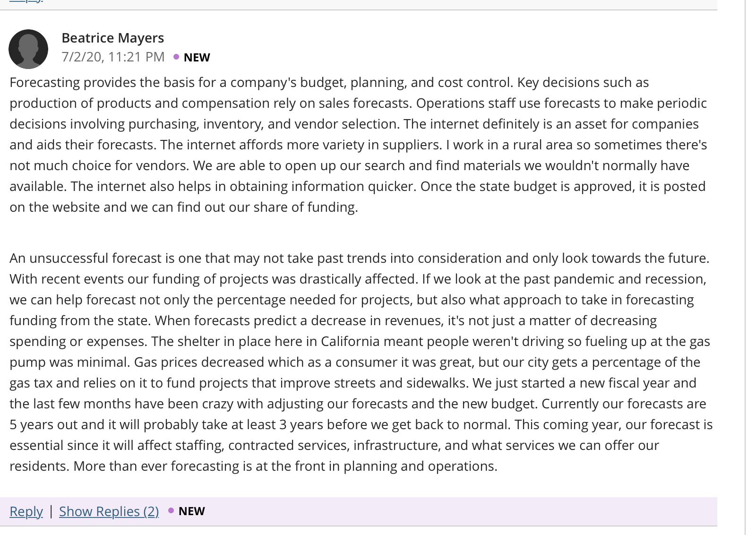Click the purple dot beside the timestamp
Image resolution: width=756 pixels, height=535 pixels.
[x=176, y=57]
